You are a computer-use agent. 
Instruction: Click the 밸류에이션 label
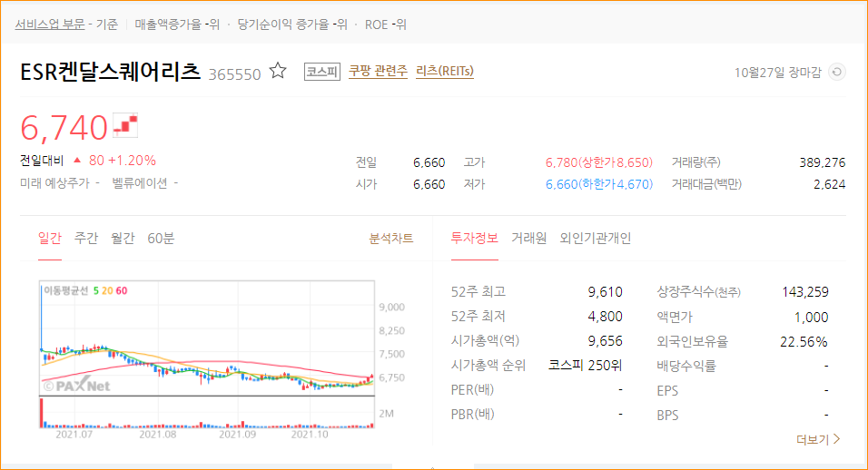140,183
